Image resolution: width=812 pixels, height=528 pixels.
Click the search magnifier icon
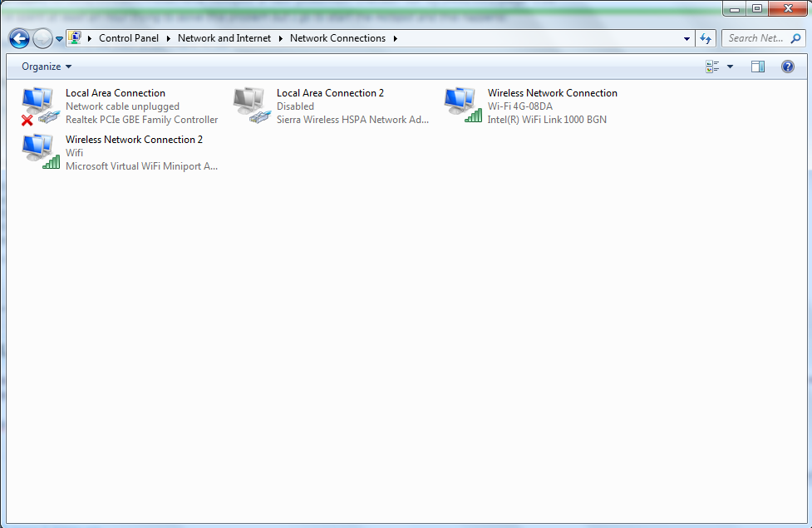[x=796, y=38]
